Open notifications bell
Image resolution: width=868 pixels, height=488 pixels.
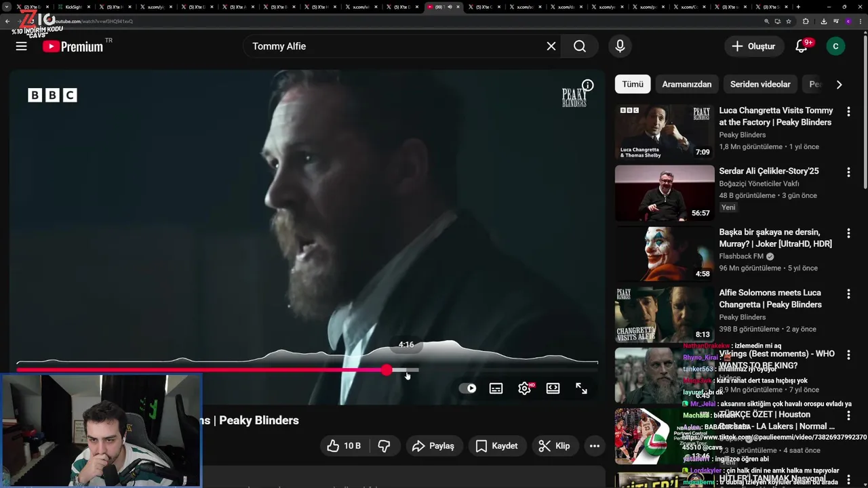802,46
